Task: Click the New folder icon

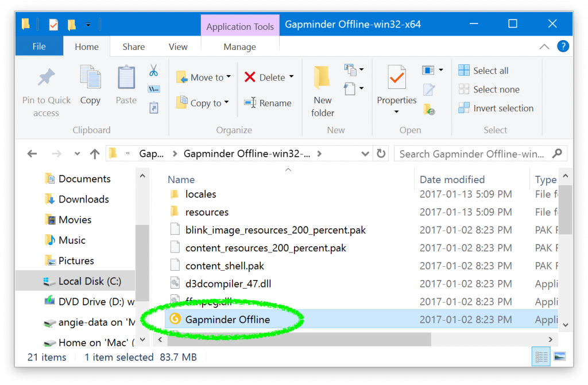Action: [x=322, y=77]
